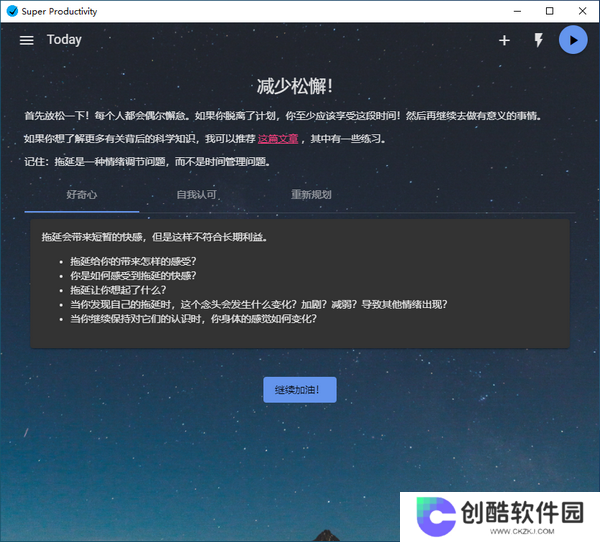
Task: Open the hamburger side menu
Action: [26, 40]
